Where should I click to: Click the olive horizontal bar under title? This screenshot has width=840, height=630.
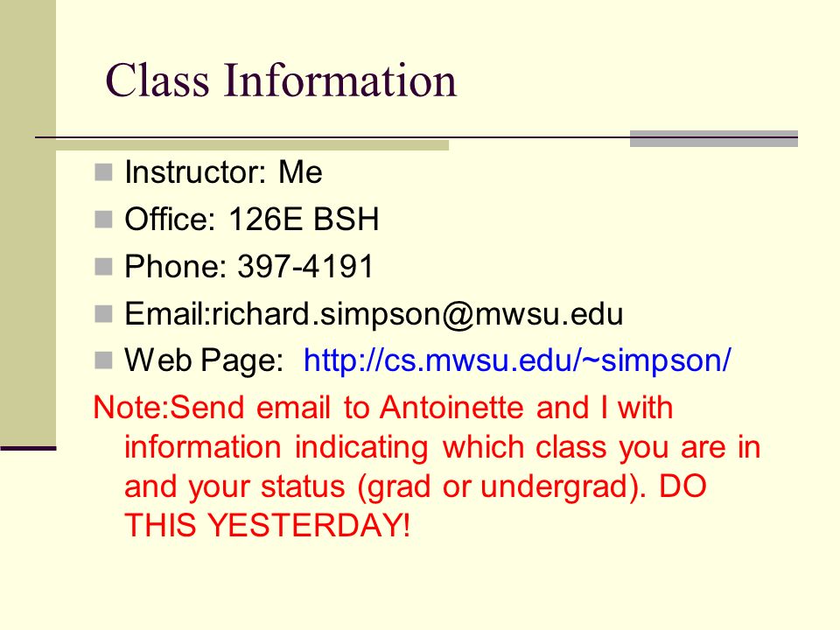click(x=252, y=144)
